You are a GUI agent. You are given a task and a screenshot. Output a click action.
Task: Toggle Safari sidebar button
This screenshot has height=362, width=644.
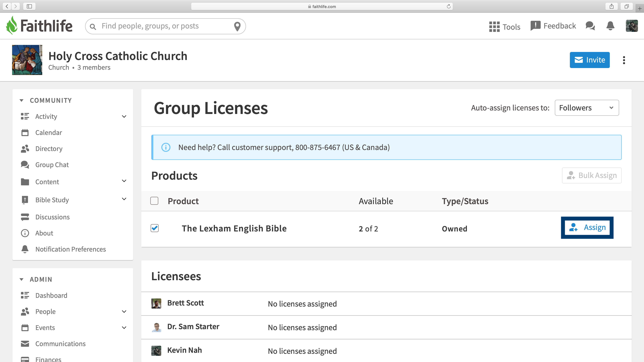click(29, 6)
